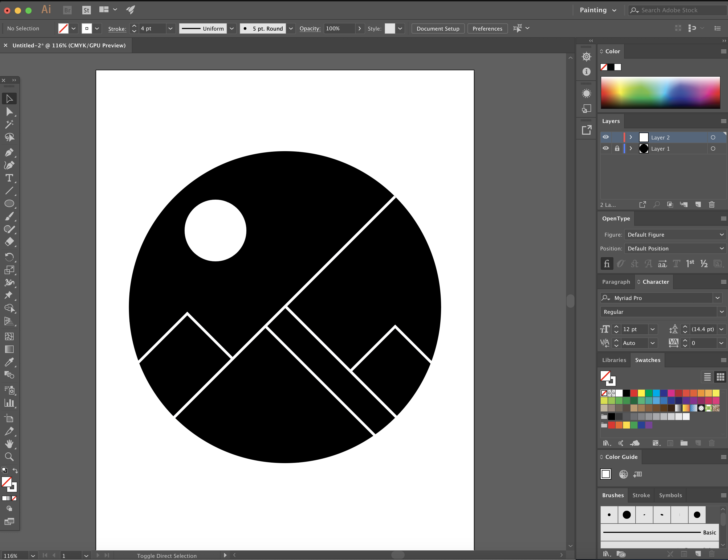Click the Standard Ligatures icon in OpenType panel
Screen dimensions: 728x560
click(607, 263)
